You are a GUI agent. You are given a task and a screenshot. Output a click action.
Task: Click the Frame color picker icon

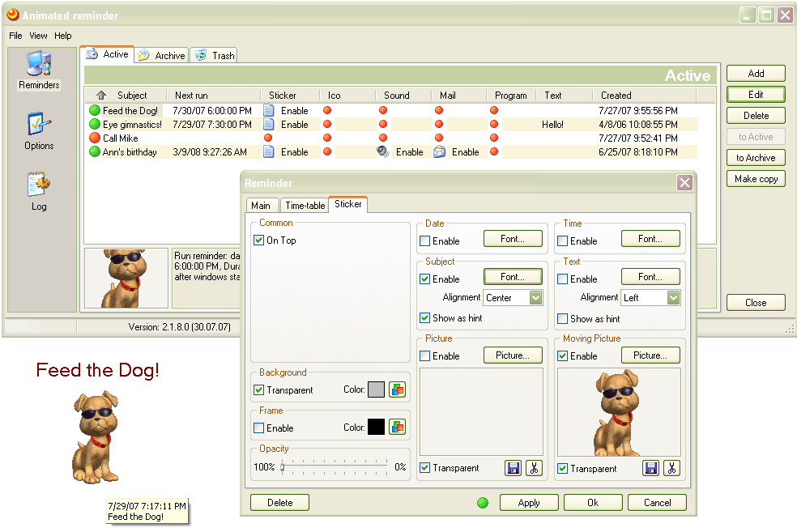[x=397, y=428]
